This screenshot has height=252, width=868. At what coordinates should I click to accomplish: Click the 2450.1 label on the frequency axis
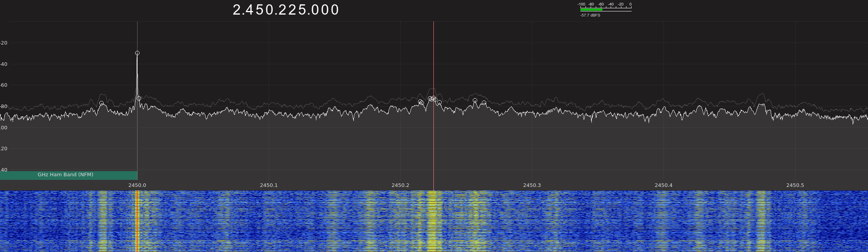[x=269, y=185]
